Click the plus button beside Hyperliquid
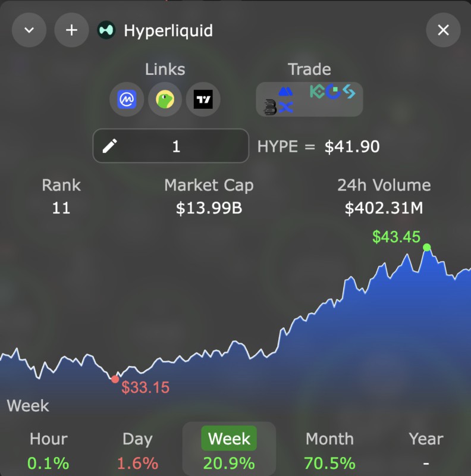471x476 pixels. pos(71,30)
